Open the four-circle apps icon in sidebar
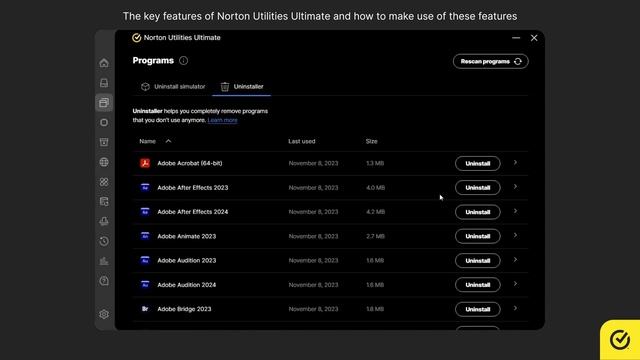 pyautogui.click(x=104, y=182)
